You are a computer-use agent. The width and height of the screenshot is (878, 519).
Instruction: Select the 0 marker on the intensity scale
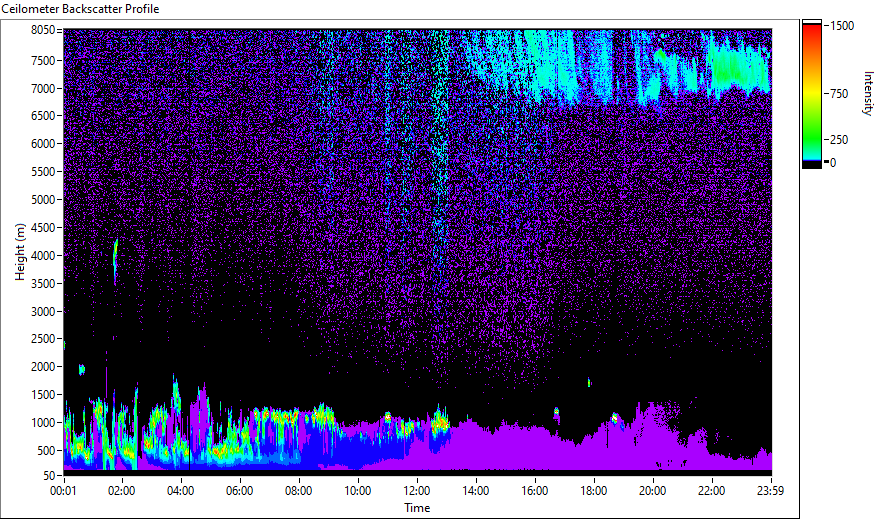(833, 162)
